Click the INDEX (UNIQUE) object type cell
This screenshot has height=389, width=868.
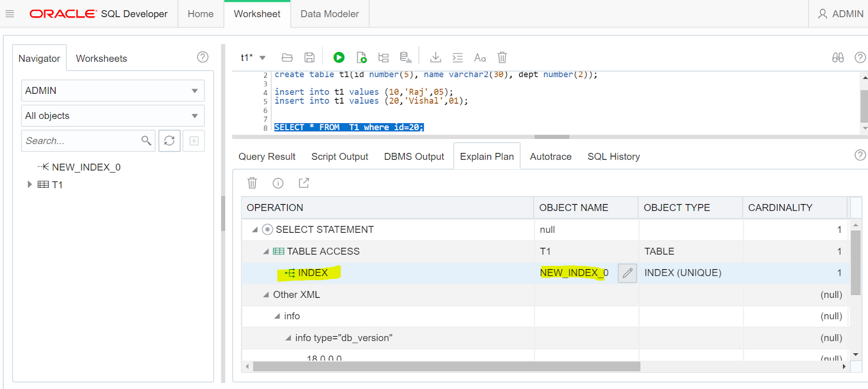click(x=691, y=273)
